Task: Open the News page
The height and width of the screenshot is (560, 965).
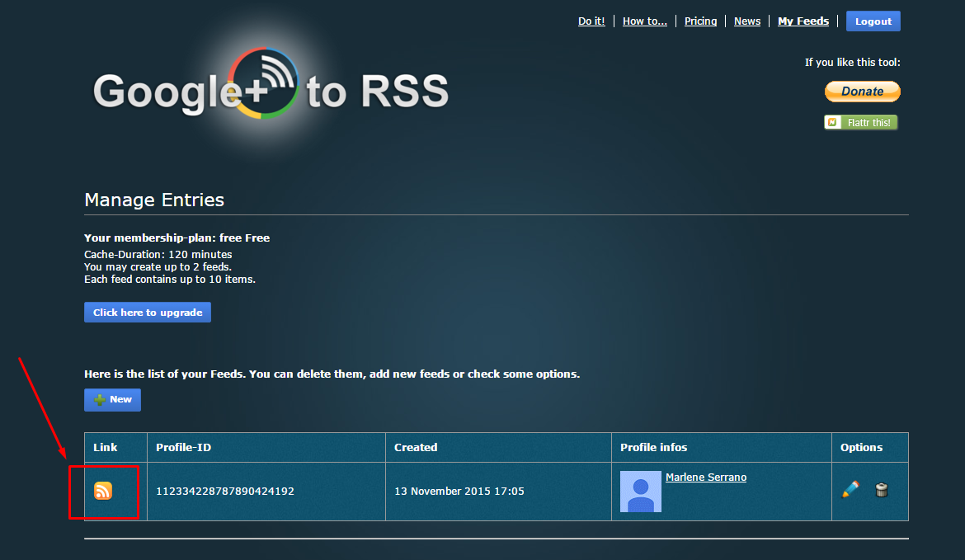Action: click(x=746, y=21)
